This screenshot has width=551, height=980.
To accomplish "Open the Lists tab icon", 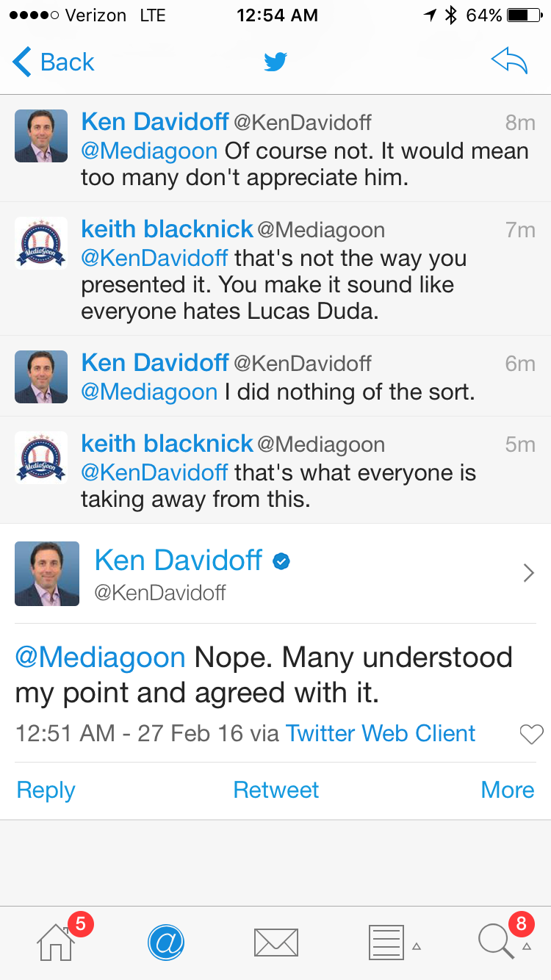I will (386, 942).
